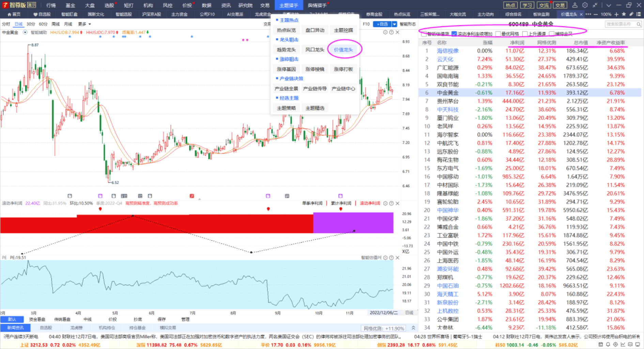Open the layout panel icon next to the pencil
This screenshot has height=349, width=644.
pos(639,14)
